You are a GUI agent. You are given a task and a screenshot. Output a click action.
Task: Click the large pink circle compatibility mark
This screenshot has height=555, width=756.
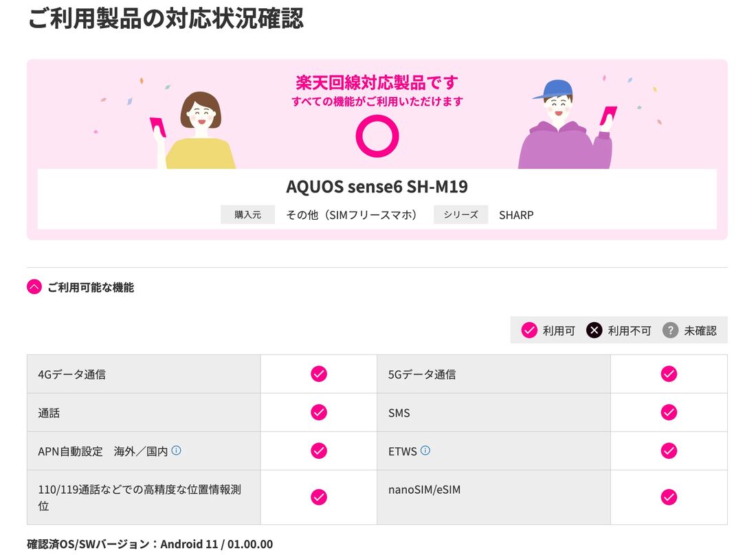coord(377,136)
